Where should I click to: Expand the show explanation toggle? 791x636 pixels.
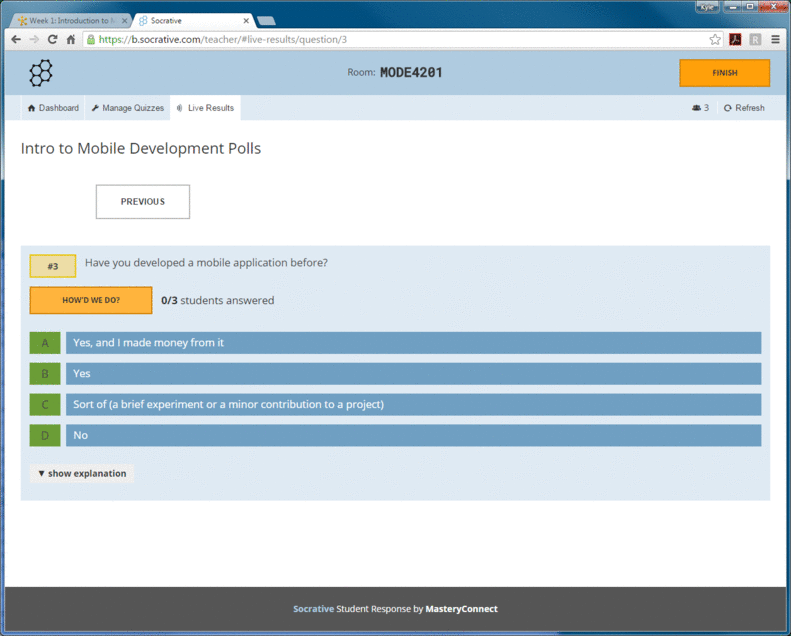[82, 474]
